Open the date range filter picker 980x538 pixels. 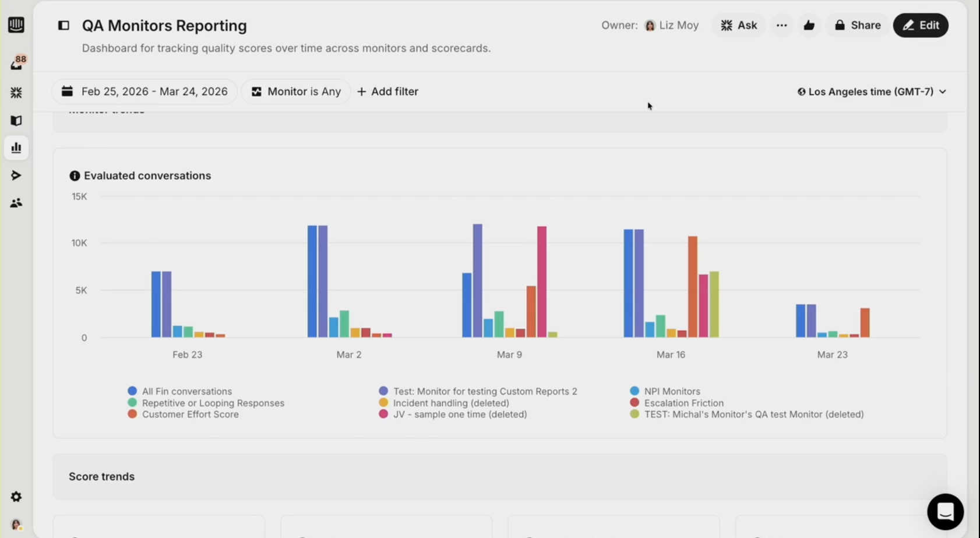pyautogui.click(x=144, y=91)
